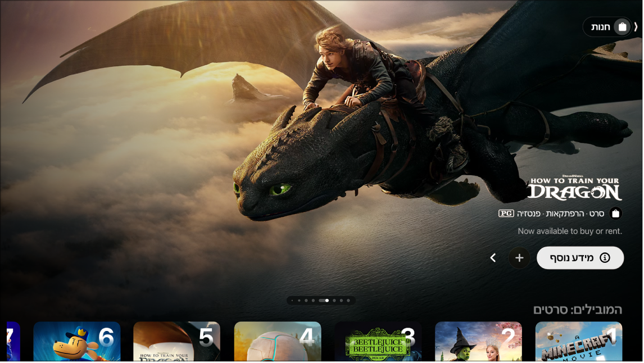Open the Wicked thumbnail ranked number 2
The height and width of the screenshot is (363, 644).
478,342
